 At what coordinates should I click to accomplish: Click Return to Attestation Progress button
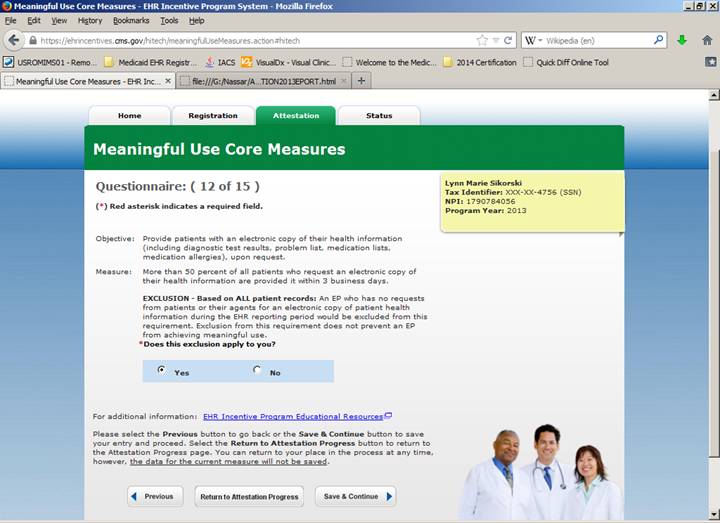[249, 496]
